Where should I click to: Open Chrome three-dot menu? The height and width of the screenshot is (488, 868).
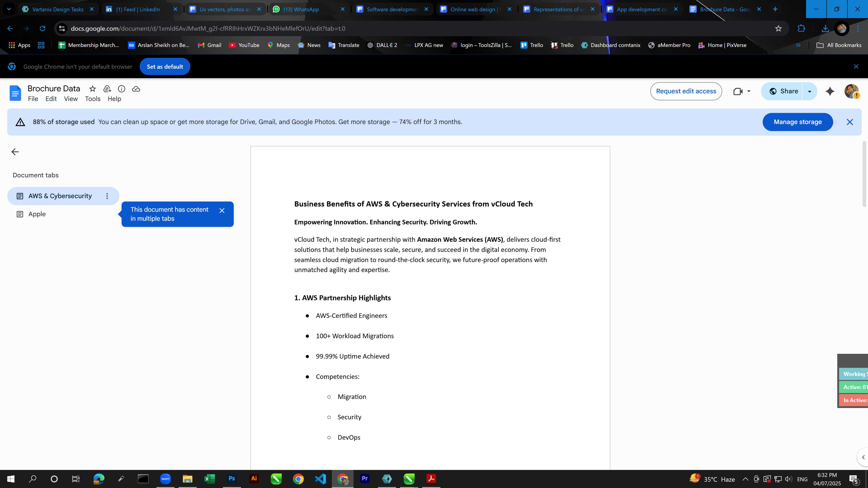click(x=858, y=29)
